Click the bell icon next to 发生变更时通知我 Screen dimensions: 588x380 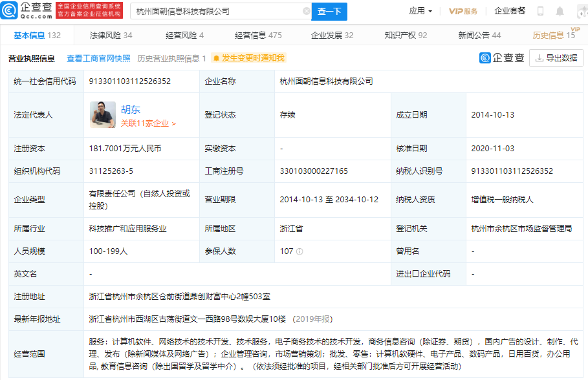[217, 58]
